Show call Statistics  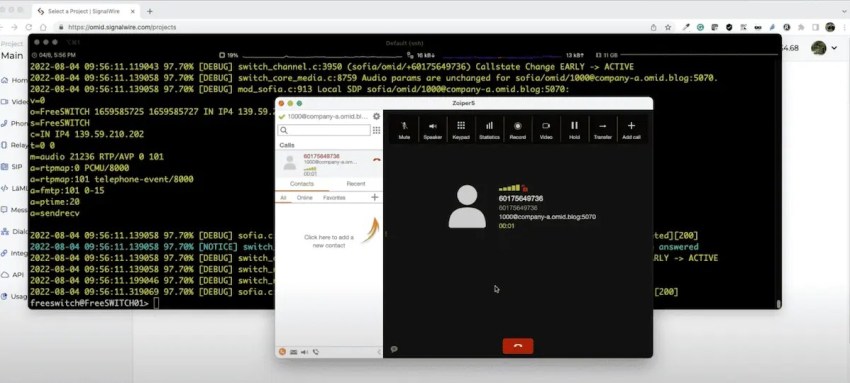(489, 130)
